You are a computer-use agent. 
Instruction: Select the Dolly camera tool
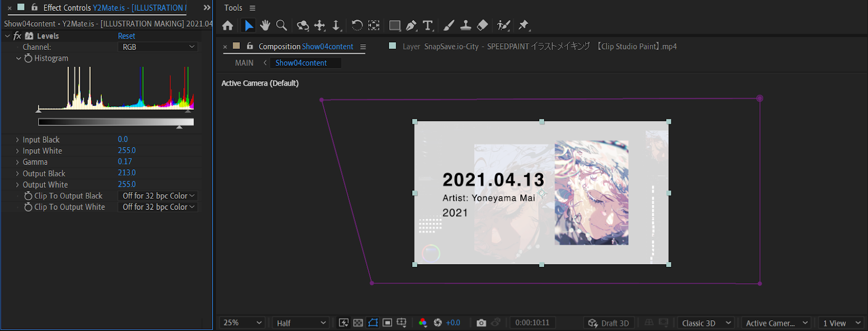[x=336, y=26]
